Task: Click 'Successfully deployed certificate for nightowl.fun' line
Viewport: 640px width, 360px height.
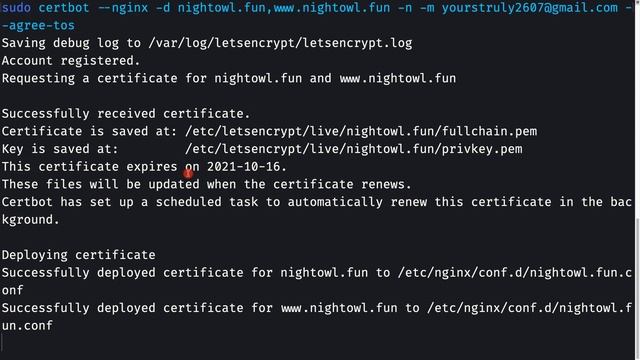Action: point(317,273)
